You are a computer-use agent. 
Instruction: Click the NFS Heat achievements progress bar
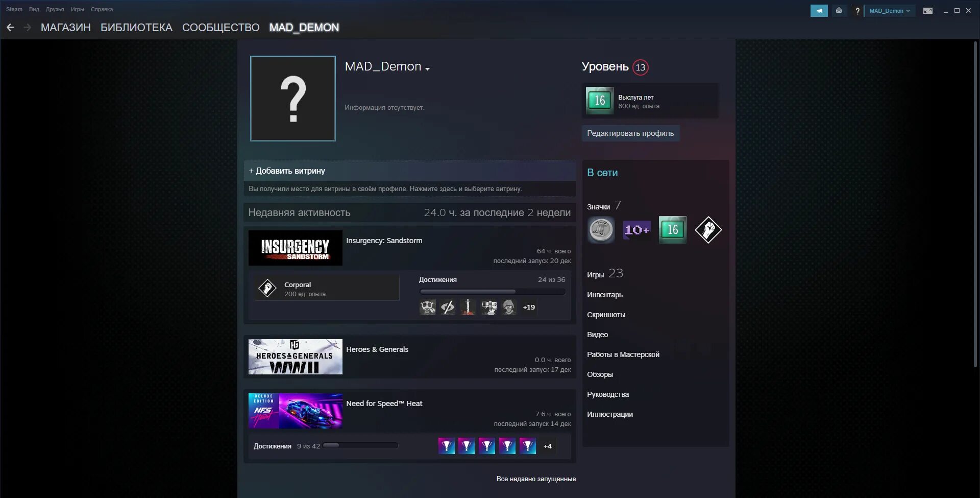click(360, 445)
